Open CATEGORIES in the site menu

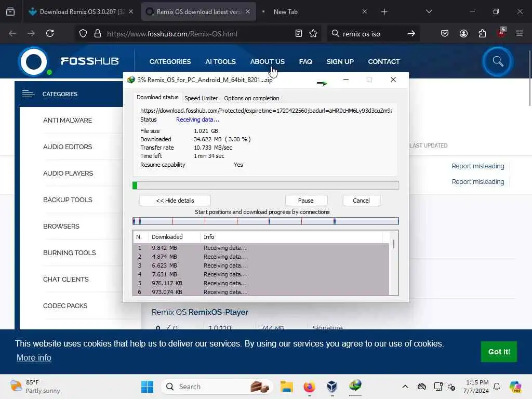170,62
